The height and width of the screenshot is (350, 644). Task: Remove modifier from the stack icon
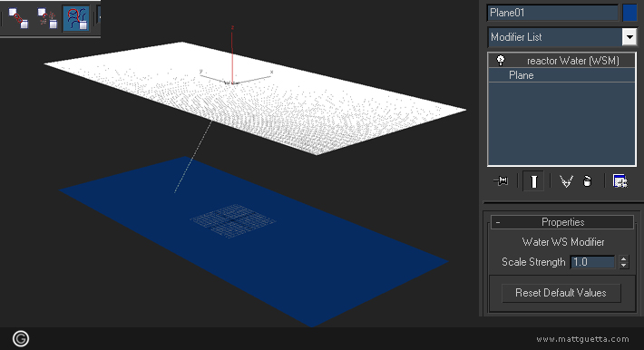click(588, 180)
